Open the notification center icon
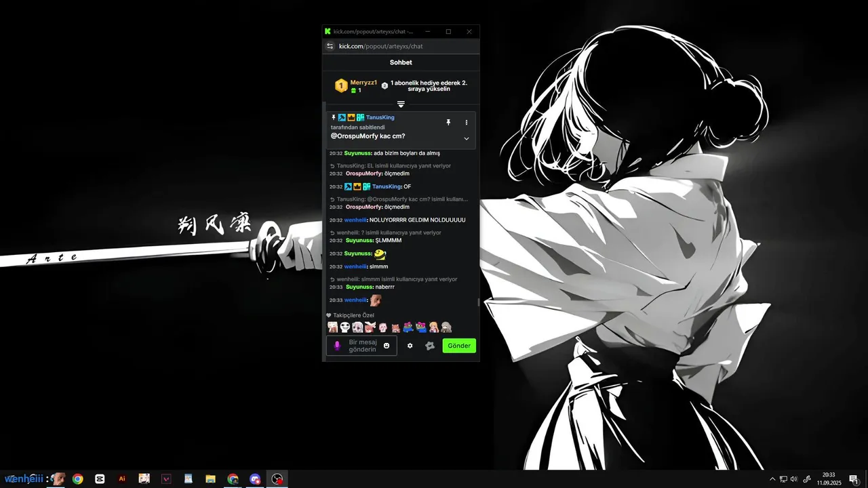This screenshot has width=868, height=488. pyautogui.click(x=853, y=479)
